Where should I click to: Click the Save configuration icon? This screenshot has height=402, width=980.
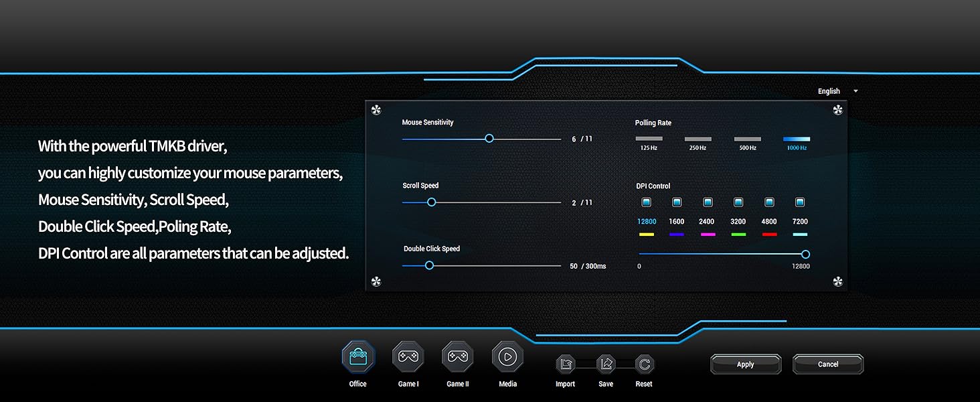[x=605, y=364]
